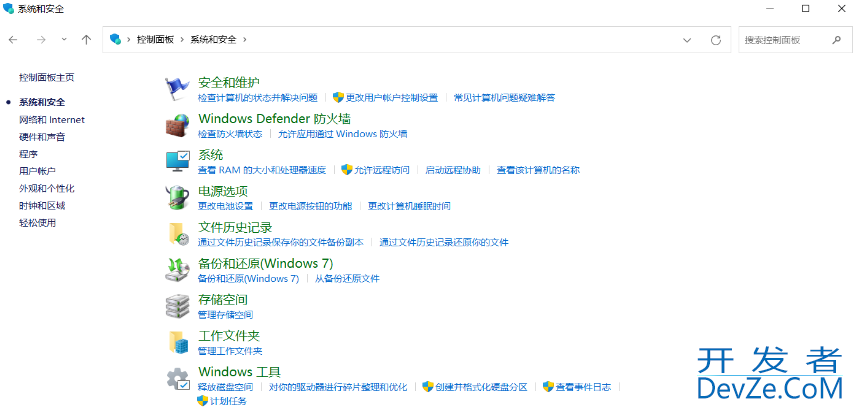The width and height of the screenshot is (853, 410).
Task: Click the window title bar shield icon
Action: [x=9, y=9]
